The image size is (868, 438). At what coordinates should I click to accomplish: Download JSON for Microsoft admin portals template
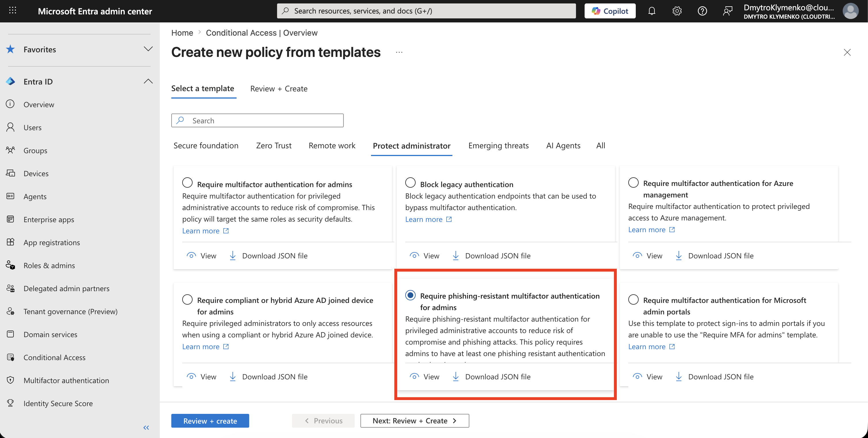coord(715,376)
